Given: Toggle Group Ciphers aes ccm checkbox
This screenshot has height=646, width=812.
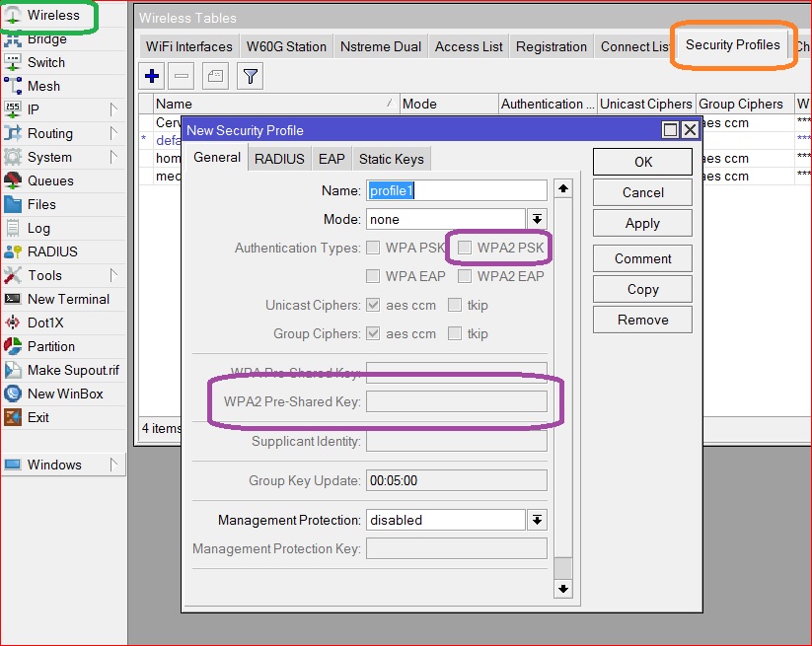Looking at the screenshot, I should (x=373, y=333).
